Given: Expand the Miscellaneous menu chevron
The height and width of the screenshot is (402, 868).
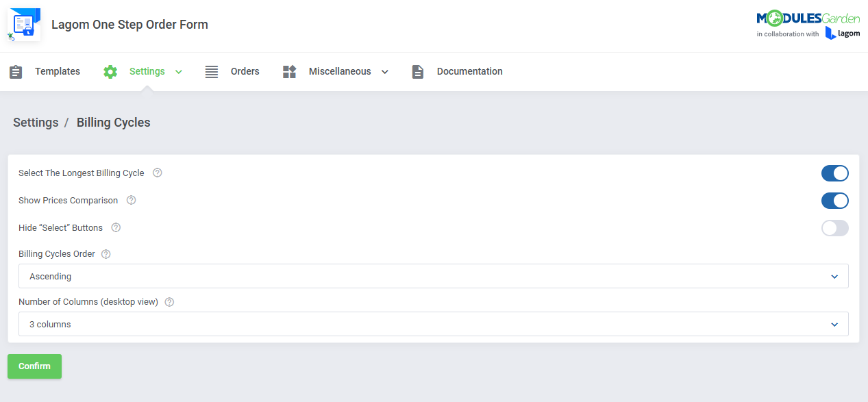Looking at the screenshot, I should (x=385, y=72).
